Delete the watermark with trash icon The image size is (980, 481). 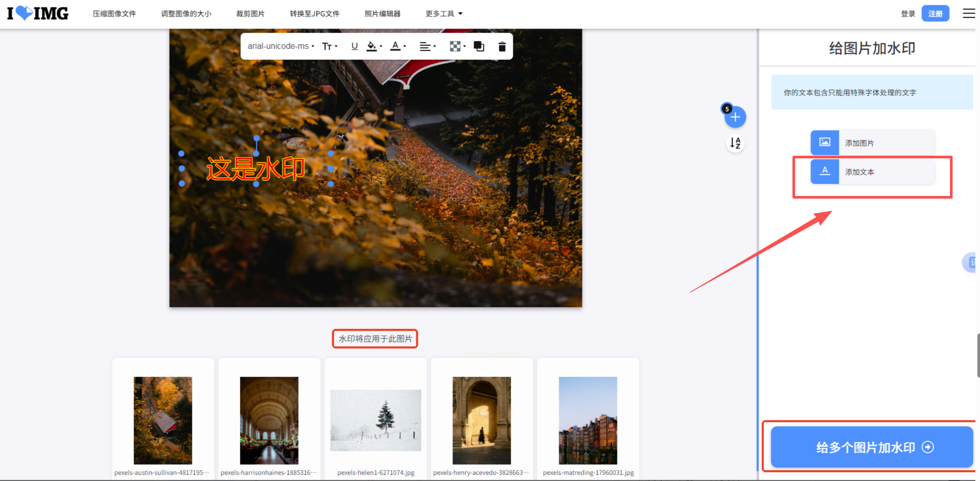click(x=502, y=46)
